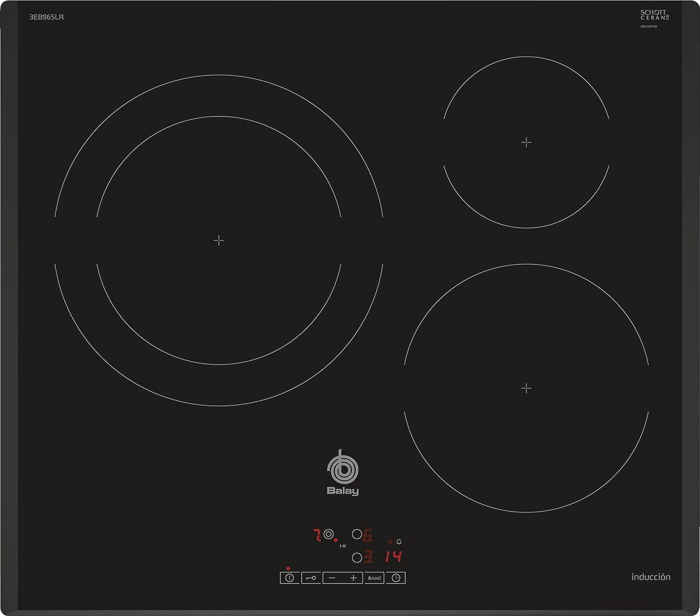700x616 pixels.
Task: Toggle the key-symbol child lock control
Action: [311, 578]
